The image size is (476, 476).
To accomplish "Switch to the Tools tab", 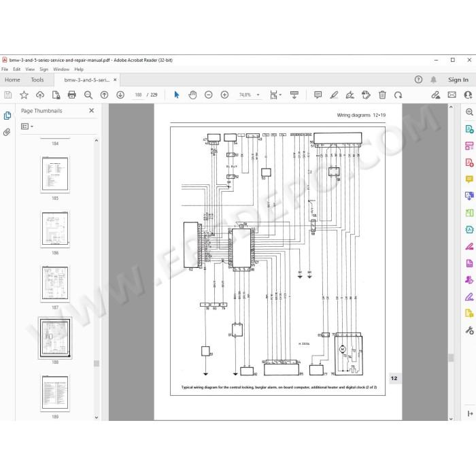I will [37, 80].
